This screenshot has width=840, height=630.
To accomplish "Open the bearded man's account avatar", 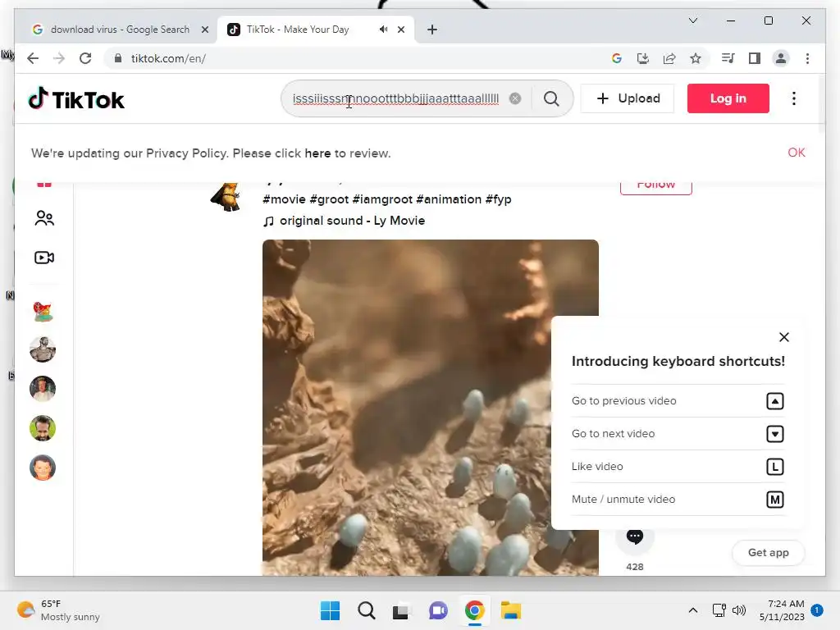I will click(x=43, y=428).
